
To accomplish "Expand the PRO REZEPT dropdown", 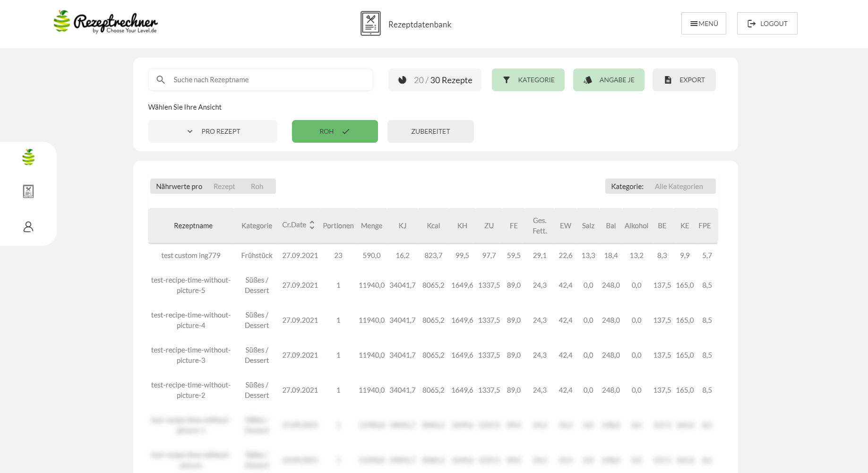I will (x=213, y=131).
